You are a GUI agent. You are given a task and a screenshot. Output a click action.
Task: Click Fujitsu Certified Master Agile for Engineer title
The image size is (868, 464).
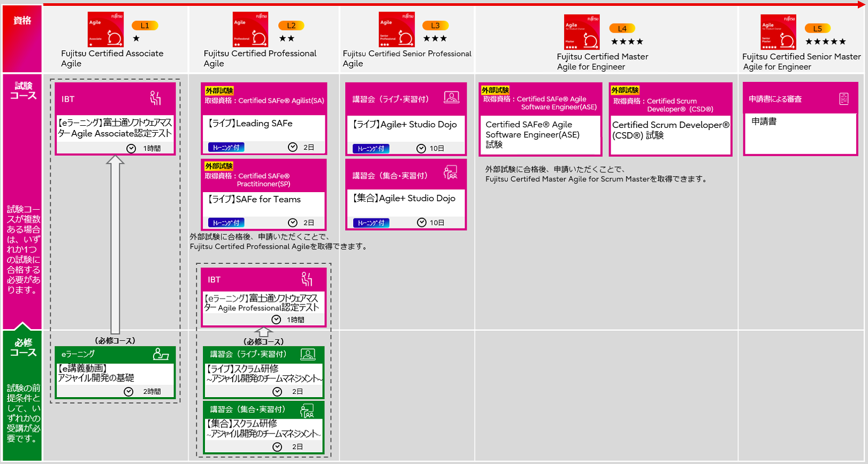tap(603, 62)
